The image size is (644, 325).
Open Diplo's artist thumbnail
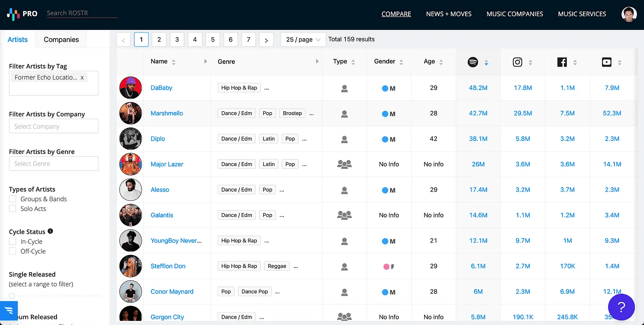click(131, 139)
